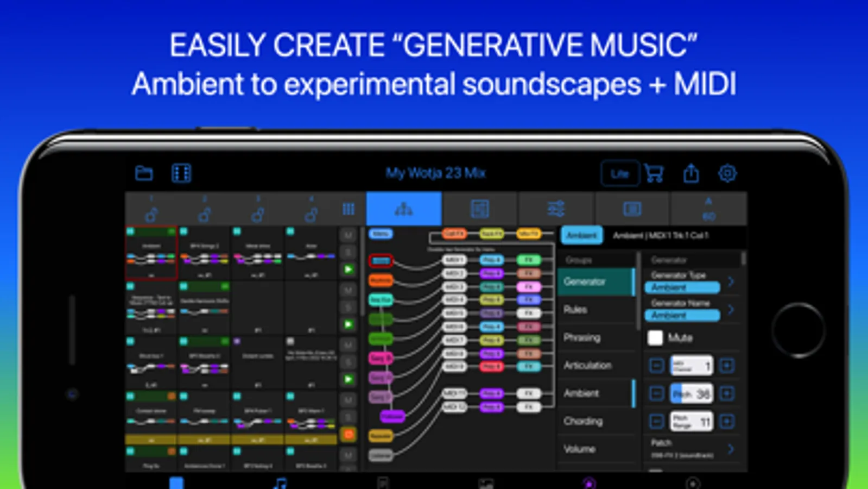Enable the Mute checkbox

(655, 338)
